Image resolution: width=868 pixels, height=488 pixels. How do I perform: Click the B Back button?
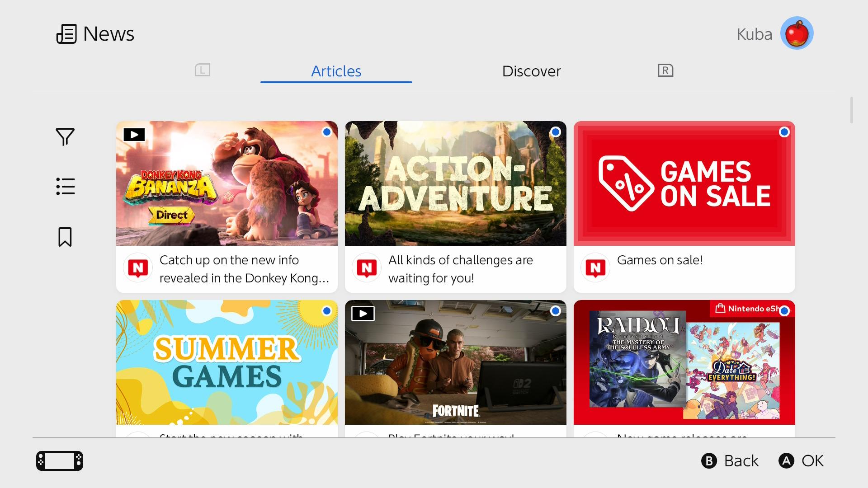730,461
